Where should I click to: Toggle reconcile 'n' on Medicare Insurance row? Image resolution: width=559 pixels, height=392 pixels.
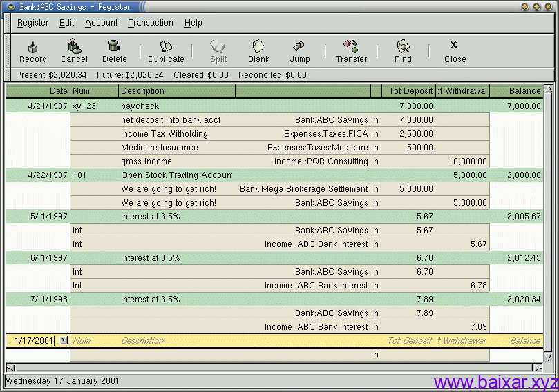376,148
